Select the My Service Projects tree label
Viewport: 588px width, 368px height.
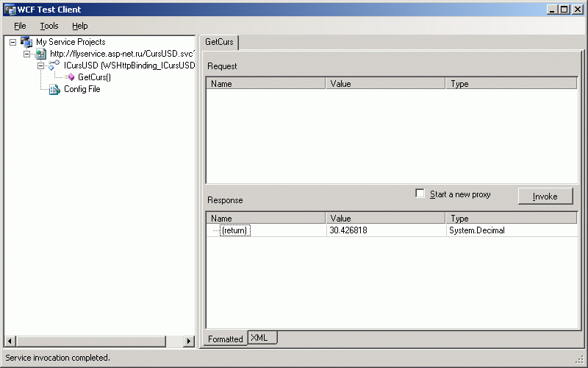[71, 42]
